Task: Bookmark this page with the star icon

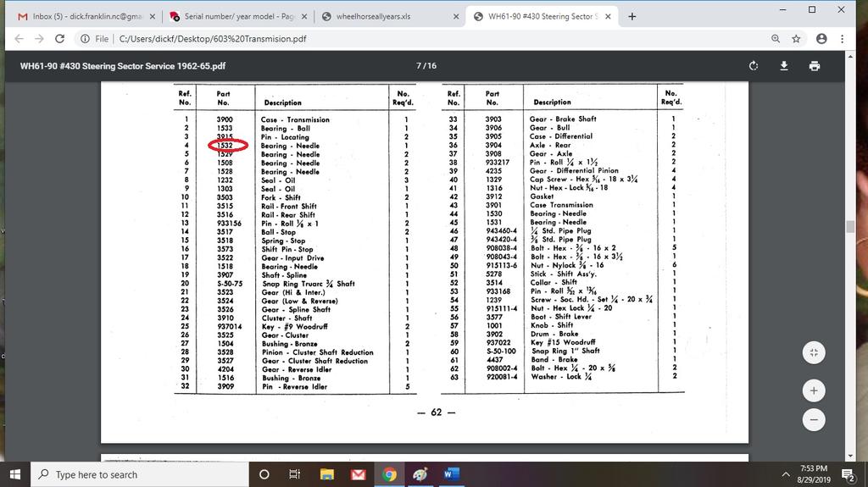Action: click(797, 39)
